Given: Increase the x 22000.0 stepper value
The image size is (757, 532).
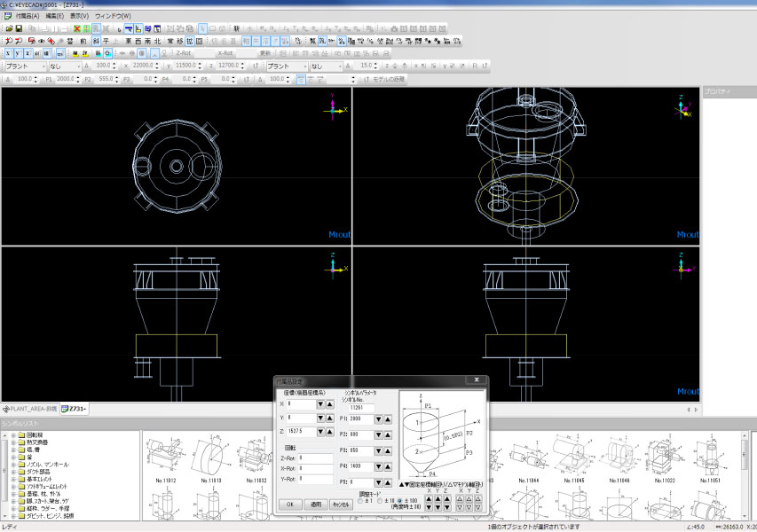Looking at the screenshot, I should (x=157, y=64).
